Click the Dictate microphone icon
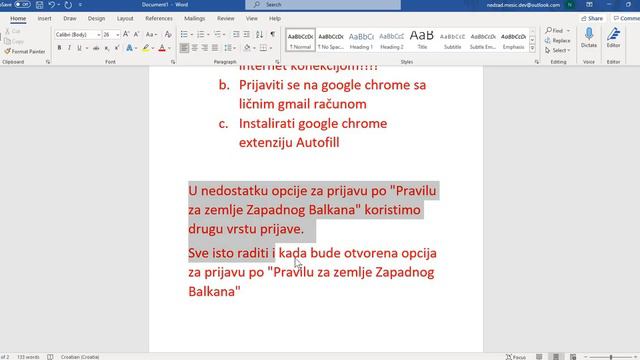 (589, 38)
